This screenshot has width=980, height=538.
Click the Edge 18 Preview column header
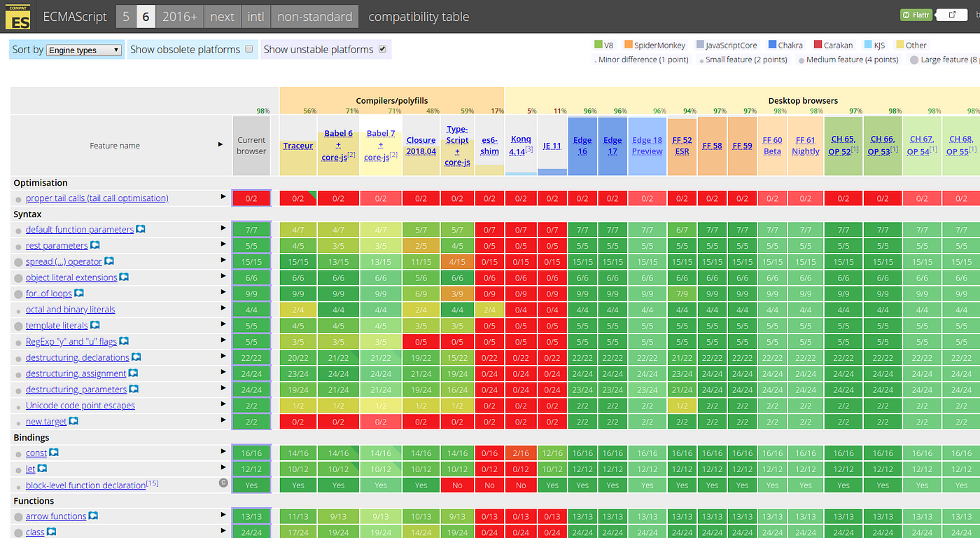[x=647, y=146]
